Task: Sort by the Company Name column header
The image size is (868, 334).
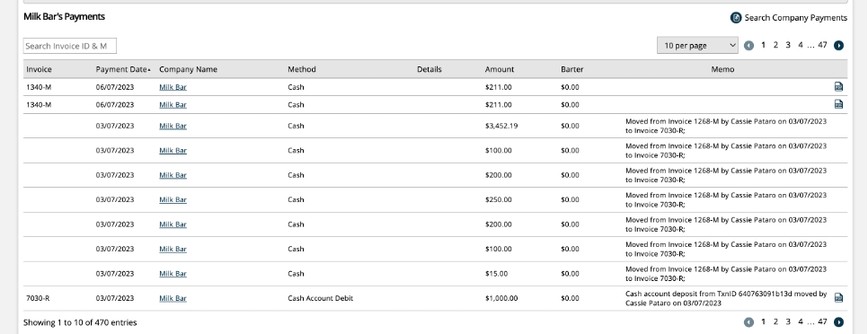Action: tap(188, 69)
